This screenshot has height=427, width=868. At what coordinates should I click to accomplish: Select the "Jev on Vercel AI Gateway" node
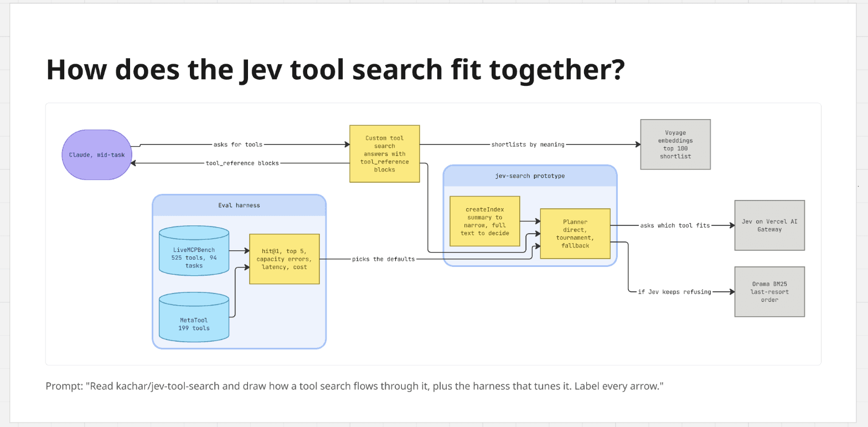pos(769,225)
